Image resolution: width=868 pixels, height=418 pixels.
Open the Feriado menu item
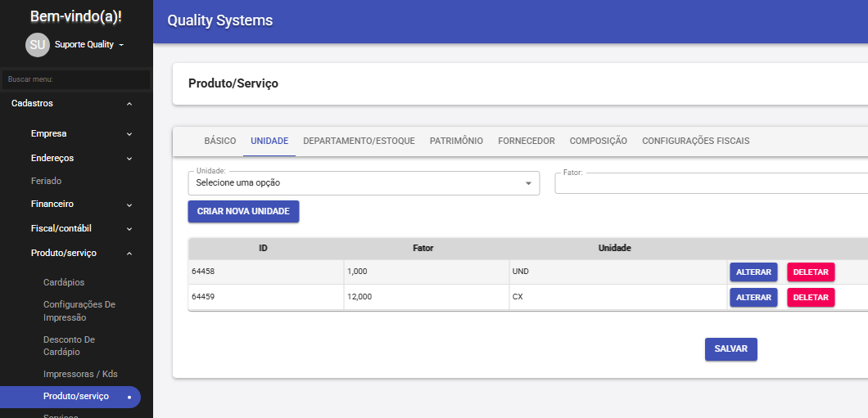pos(47,181)
